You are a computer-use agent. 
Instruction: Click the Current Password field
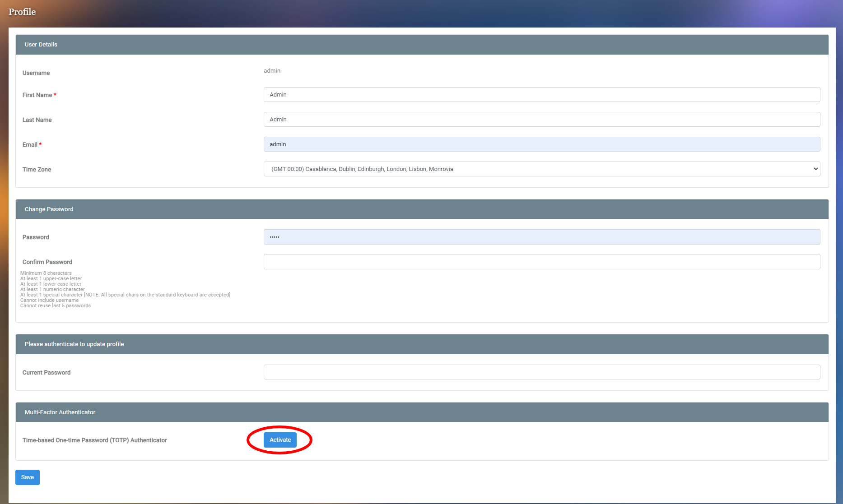pyautogui.click(x=542, y=372)
